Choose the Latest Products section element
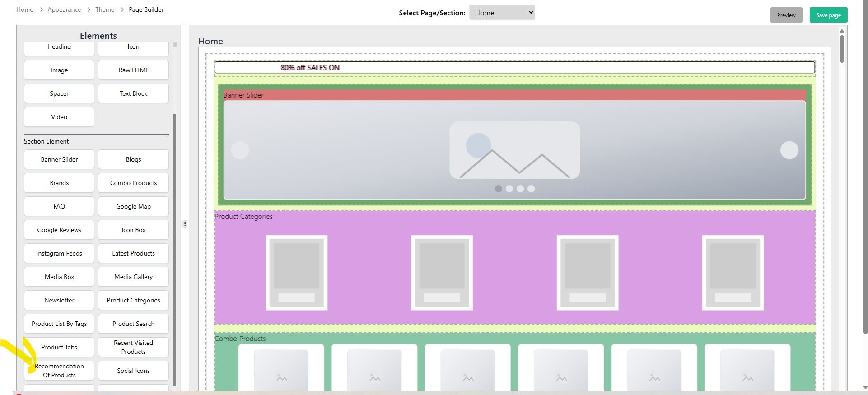868x395 pixels. tap(134, 253)
